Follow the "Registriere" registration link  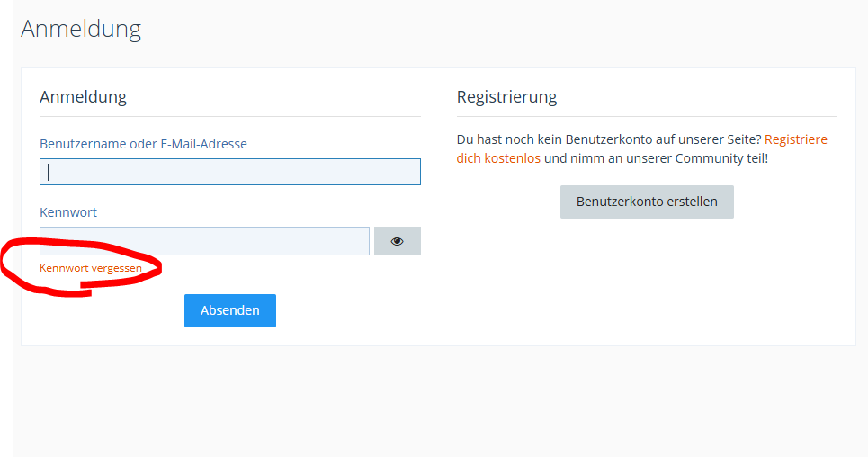796,139
